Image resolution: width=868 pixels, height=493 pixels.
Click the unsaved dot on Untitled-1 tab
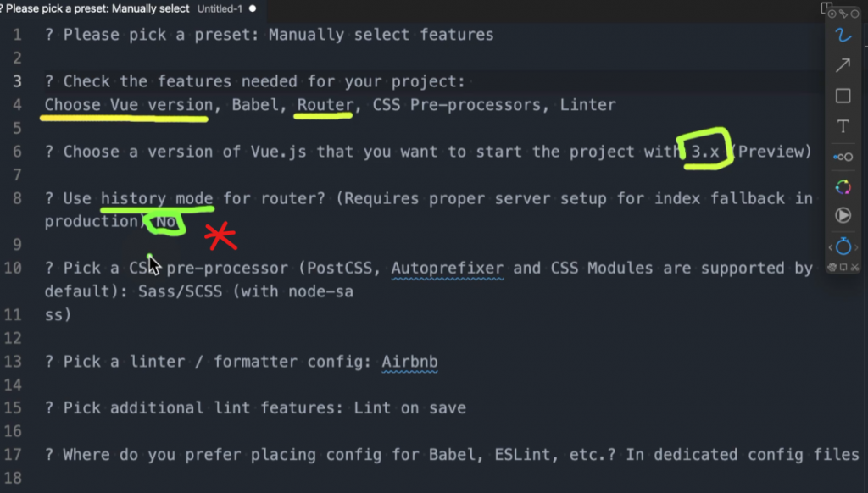point(253,8)
